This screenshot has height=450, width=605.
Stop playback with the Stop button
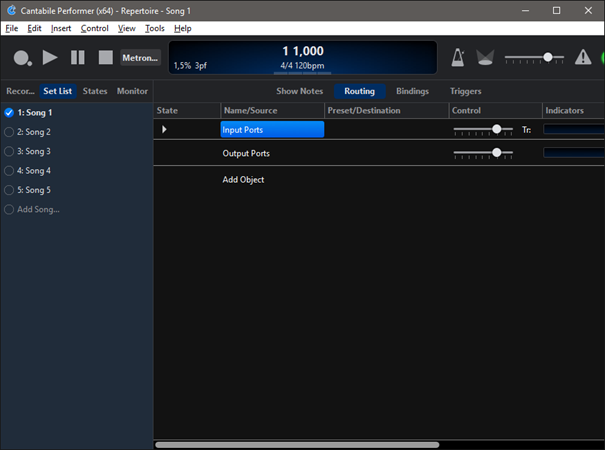click(x=106, y=58)
